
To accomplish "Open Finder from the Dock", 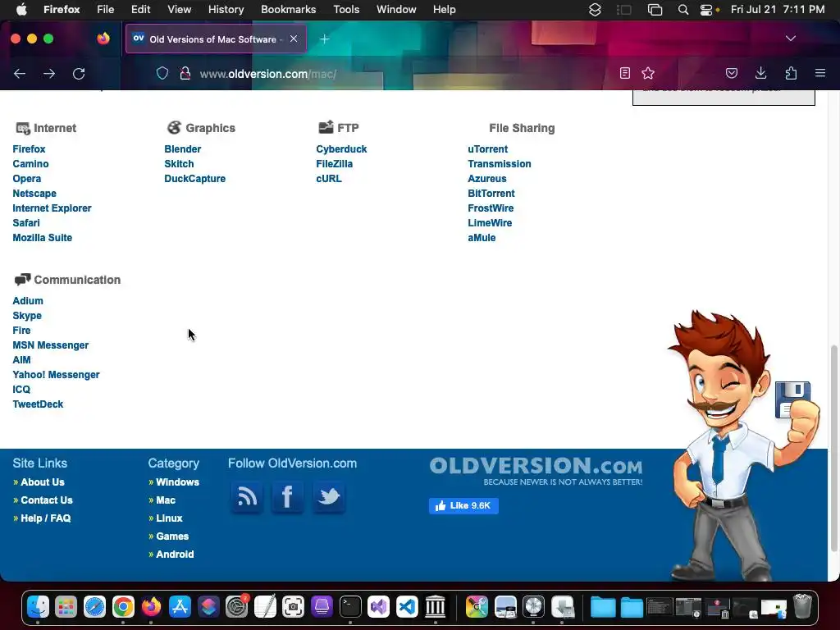I will 38,607.
